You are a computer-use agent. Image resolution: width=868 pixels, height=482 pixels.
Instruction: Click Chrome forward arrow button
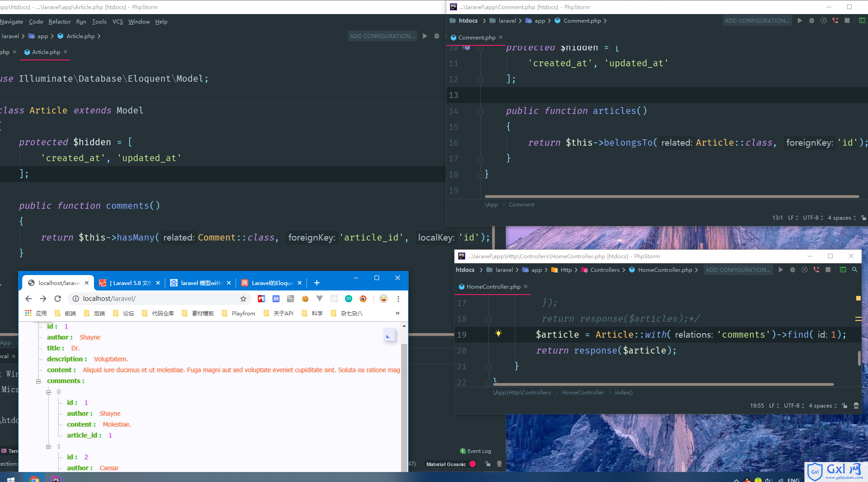(43, 298)
